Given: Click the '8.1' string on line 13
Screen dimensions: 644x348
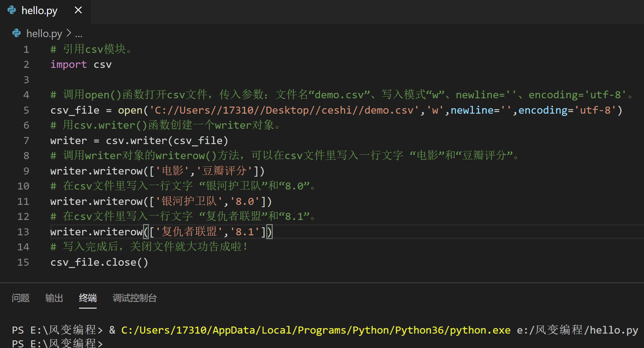Looking at the screenshot, I should pos(245,232).
